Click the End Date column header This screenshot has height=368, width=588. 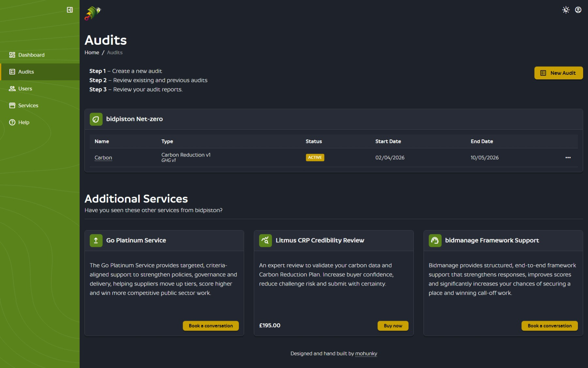pyautogui.click(x=482, y=141)
